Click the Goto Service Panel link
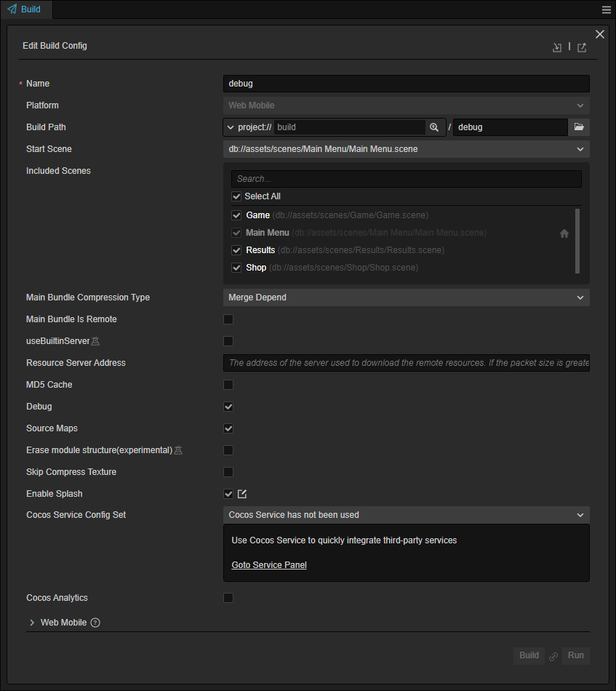The width and height of the screenshot is (616, 691). pyautogui.click(x=269, y=565)
